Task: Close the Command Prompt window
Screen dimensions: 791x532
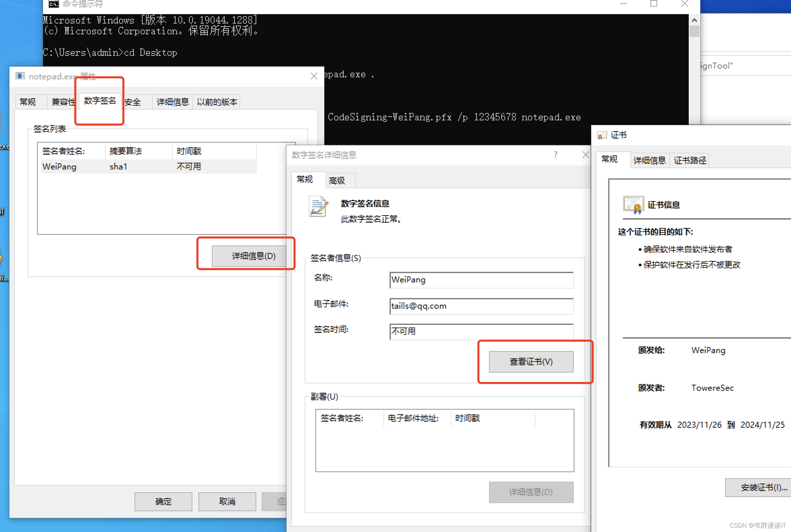Action: 684,4
